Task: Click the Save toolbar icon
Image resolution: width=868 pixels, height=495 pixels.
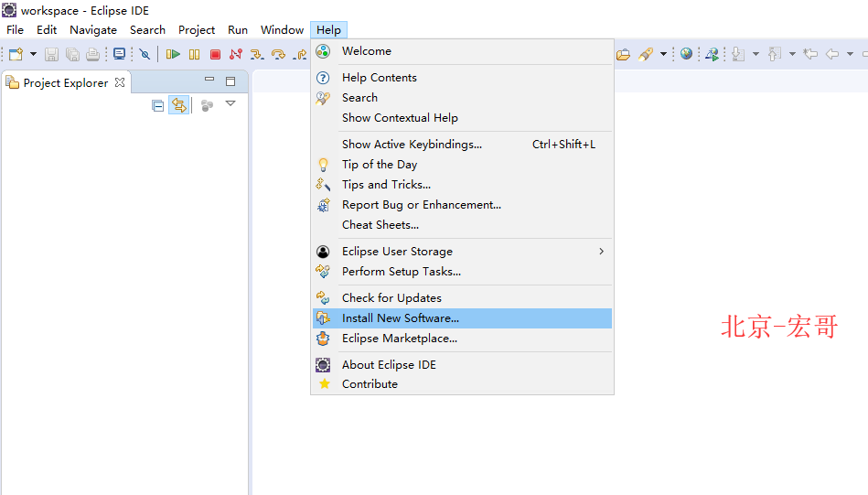Action: (51, 54)
